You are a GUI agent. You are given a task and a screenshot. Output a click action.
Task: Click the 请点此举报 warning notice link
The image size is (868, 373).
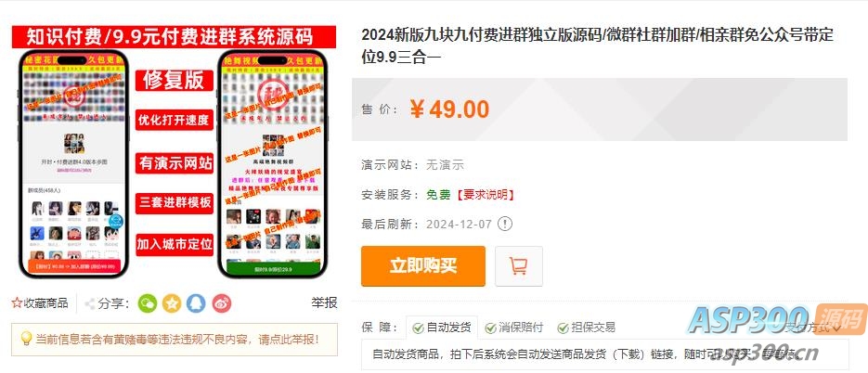point(290,340)
